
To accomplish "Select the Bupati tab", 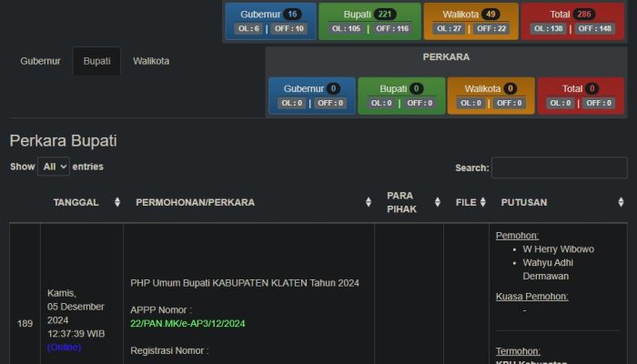I will pos(96,61).
